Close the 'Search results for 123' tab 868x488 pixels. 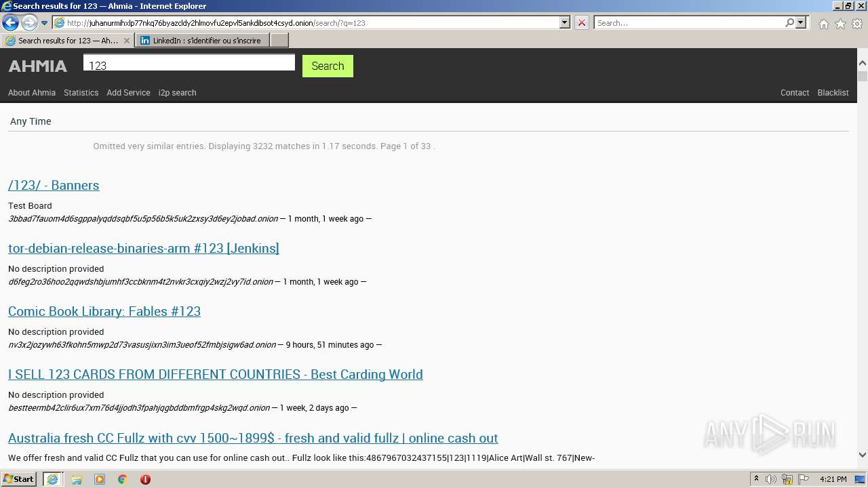point(127,41)
